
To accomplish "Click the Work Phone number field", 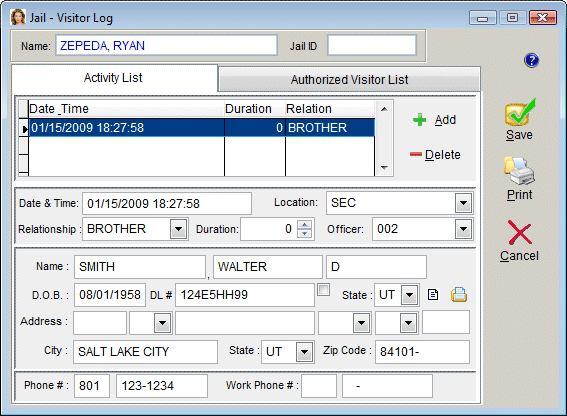I will [x=387, y=386].
